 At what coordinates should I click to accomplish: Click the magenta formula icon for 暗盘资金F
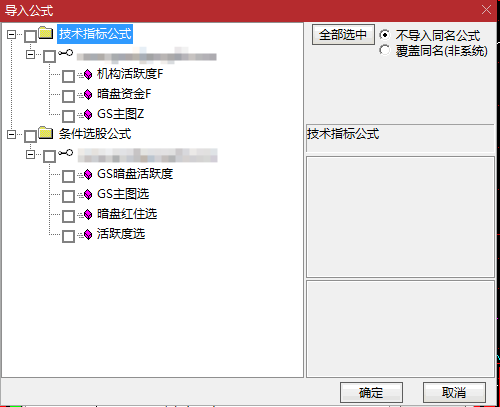click(88, 95)
